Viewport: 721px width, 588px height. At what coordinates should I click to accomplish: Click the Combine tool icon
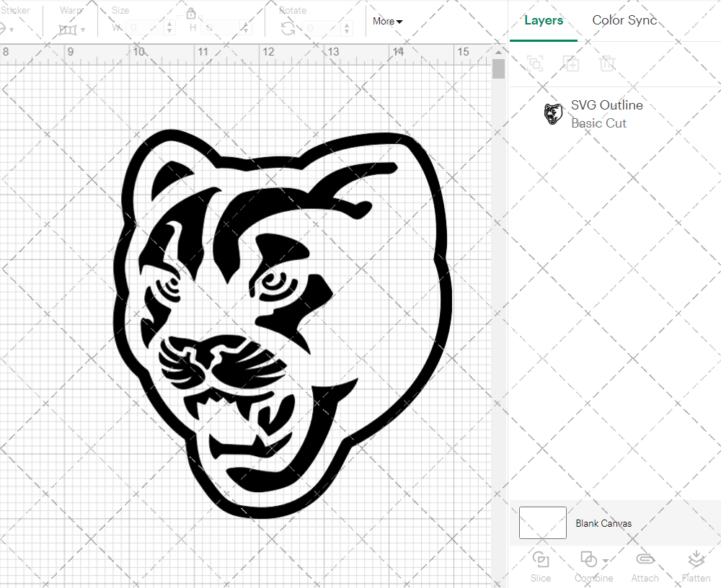coord(590,561)
